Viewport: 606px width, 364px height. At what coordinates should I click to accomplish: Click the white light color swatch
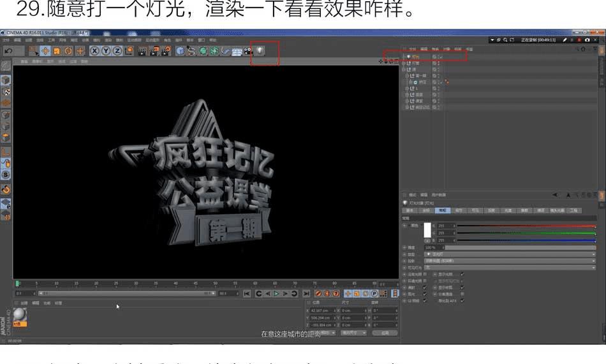(x=427, y=230)
